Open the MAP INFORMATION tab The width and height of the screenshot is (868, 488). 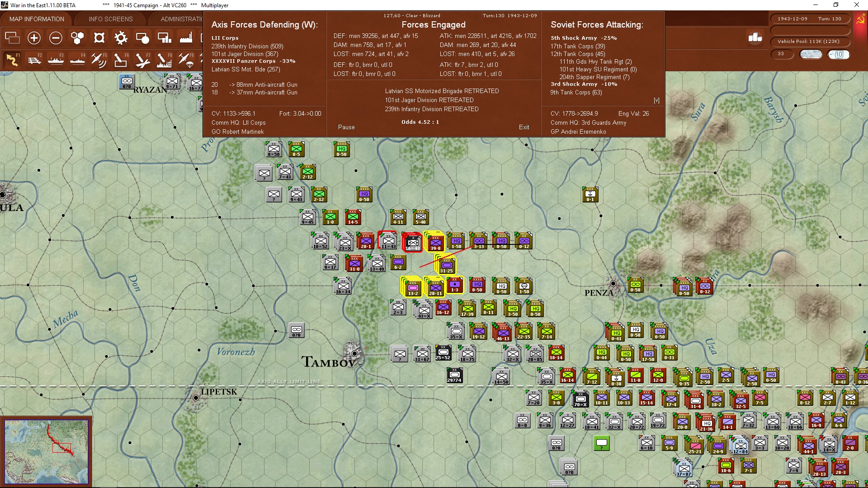[x=37, y=19]
